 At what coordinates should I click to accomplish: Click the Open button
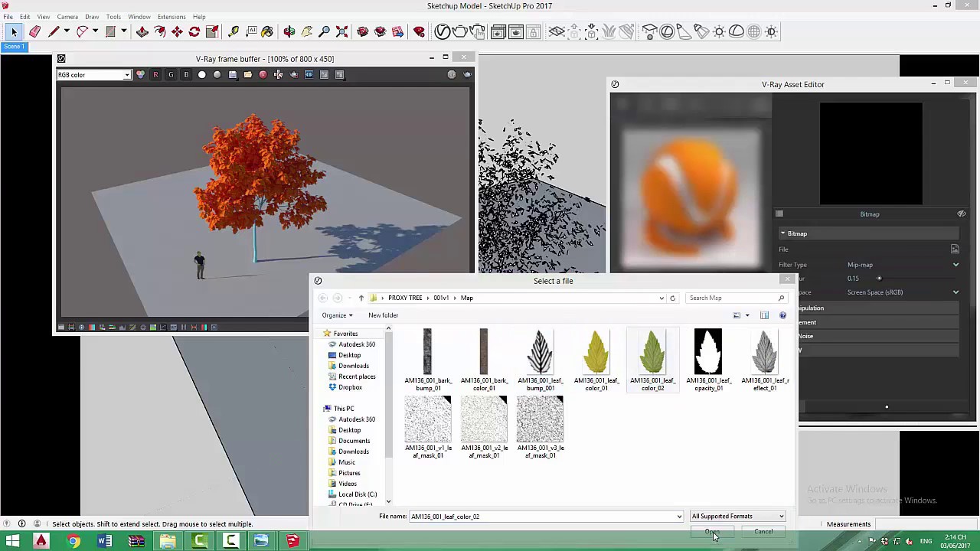(712, 532)
